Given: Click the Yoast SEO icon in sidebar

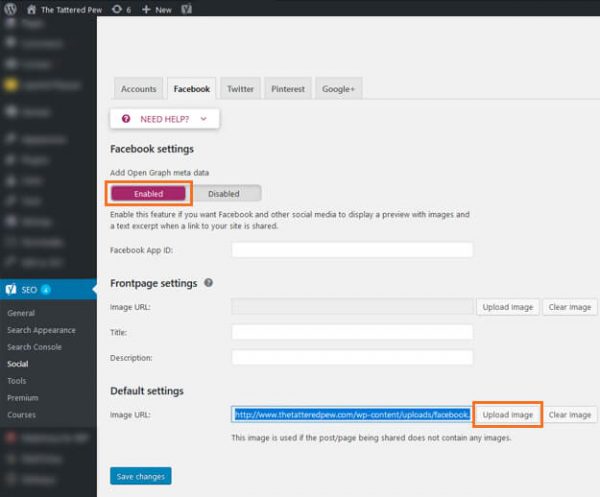Looking at the screenshot, I should tap(12, 290).
